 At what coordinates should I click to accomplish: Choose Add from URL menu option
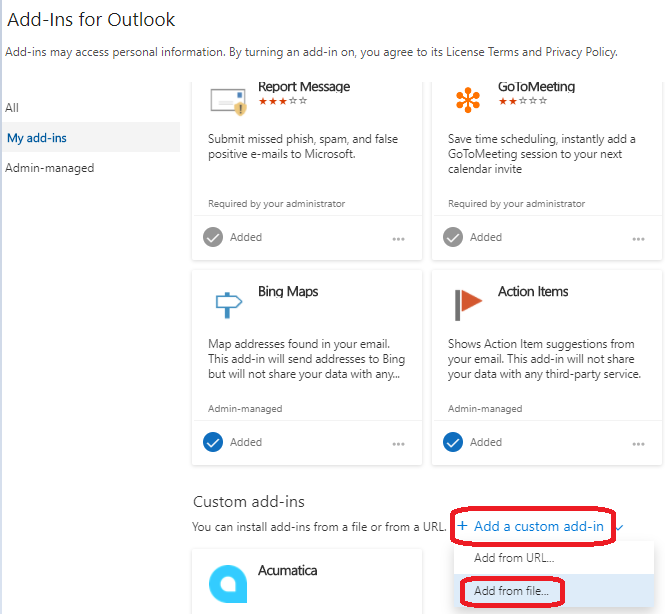514,558
